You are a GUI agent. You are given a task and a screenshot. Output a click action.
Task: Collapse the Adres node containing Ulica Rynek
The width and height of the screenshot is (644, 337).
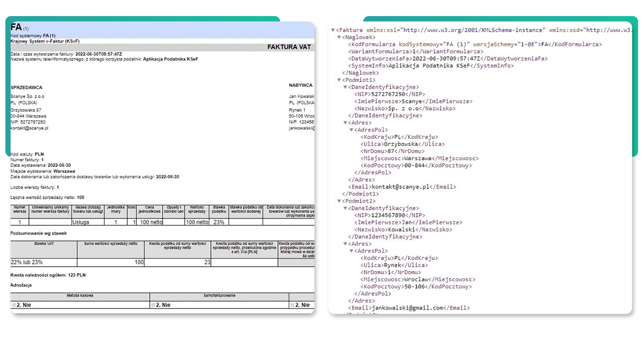point(345,244)
